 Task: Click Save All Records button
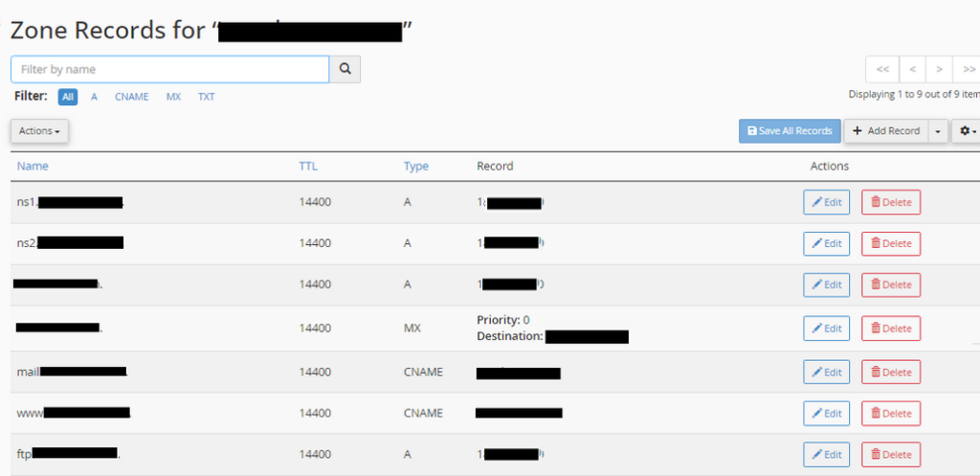tap(790, 131)
